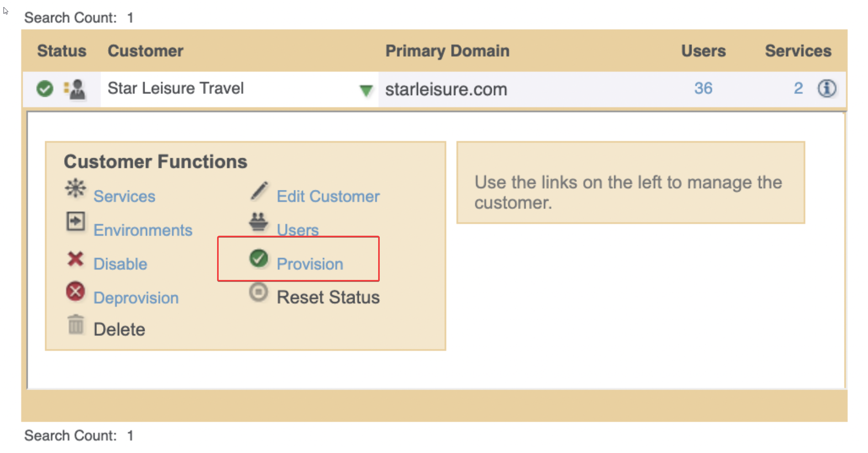The width and height of the screenshot is (868, 453).
Task: Click the red X Disable icon
Action: [75, 259]
